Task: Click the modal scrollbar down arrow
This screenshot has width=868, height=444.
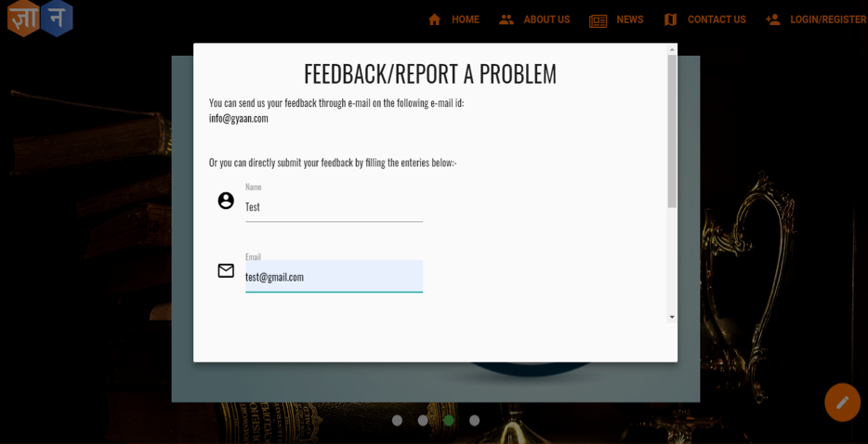Action: (x=672, y=318)
